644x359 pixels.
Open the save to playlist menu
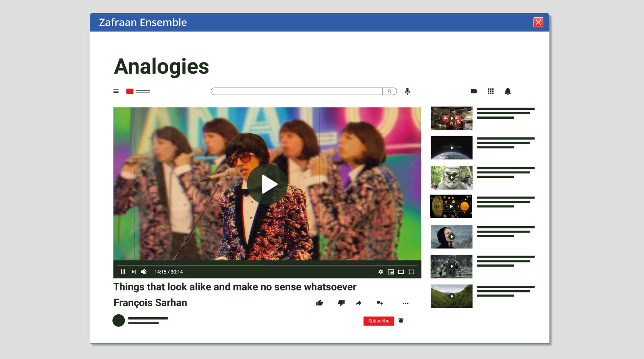pyautogui.click(x=379, y=303)
